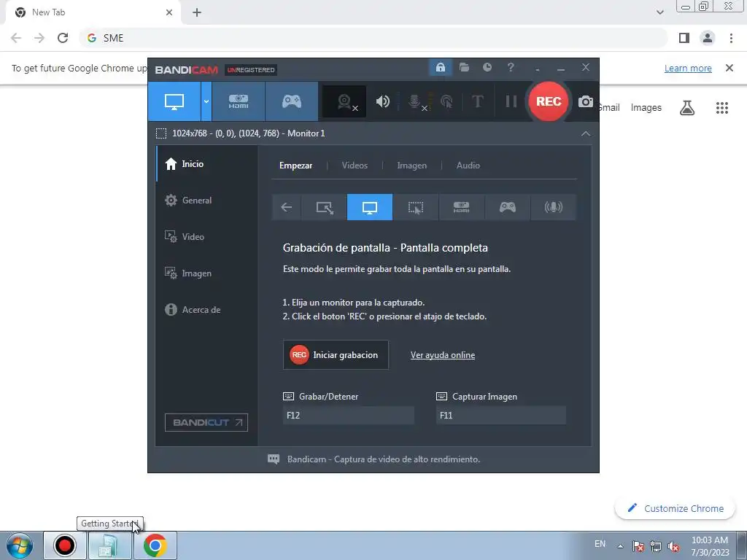The width and height of the screenshot is (747, 560).
Task: Show hidden system tray icons
Action: point(620,546)
